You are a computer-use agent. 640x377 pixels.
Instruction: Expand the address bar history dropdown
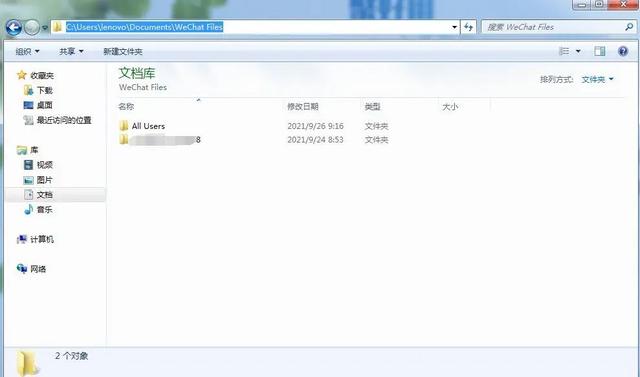454,27
